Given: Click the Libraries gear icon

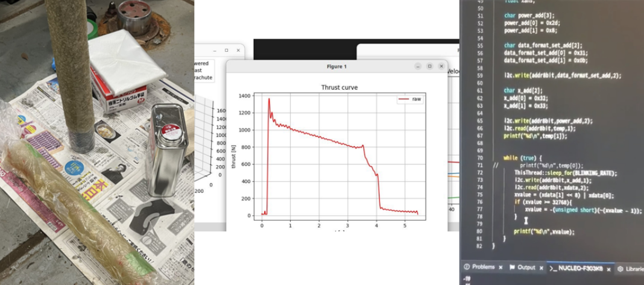Looking at the screenshot, I should (x=620, y=268).
